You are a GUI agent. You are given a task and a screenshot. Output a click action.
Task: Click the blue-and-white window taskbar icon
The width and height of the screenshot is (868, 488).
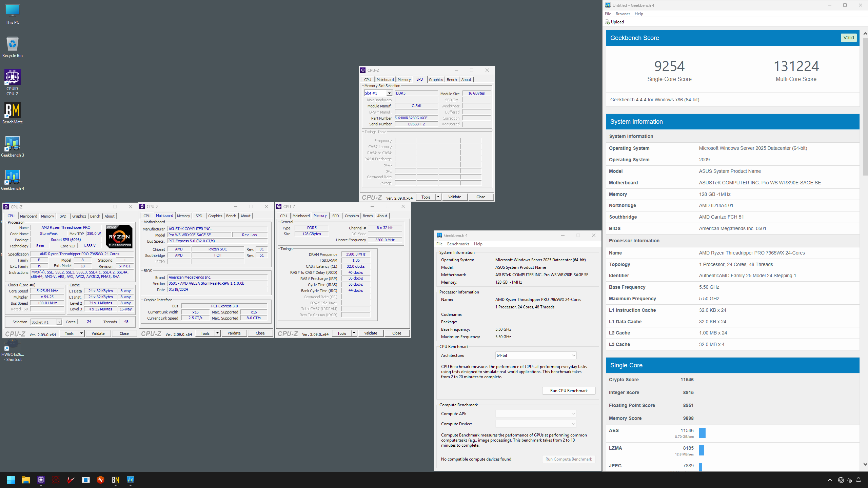click(86, 480)
